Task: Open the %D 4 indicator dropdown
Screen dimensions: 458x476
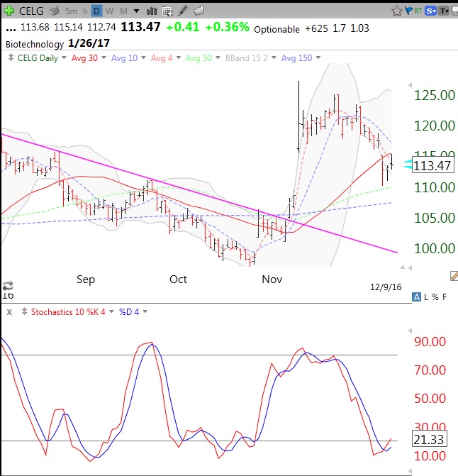Action: click(x=145, y=311)
